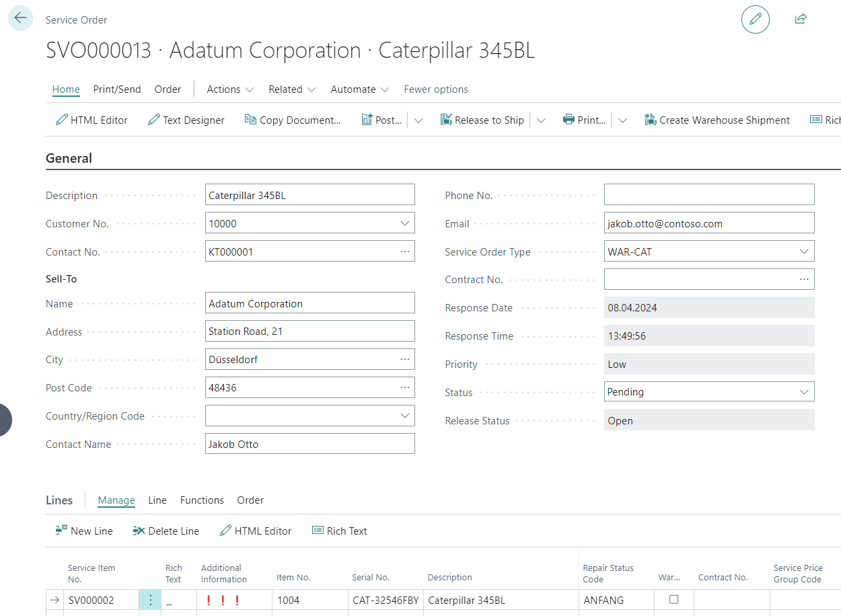Click Release to Ship button
Viewport: 841px width, 616px height.
click(x=482, y=120)
